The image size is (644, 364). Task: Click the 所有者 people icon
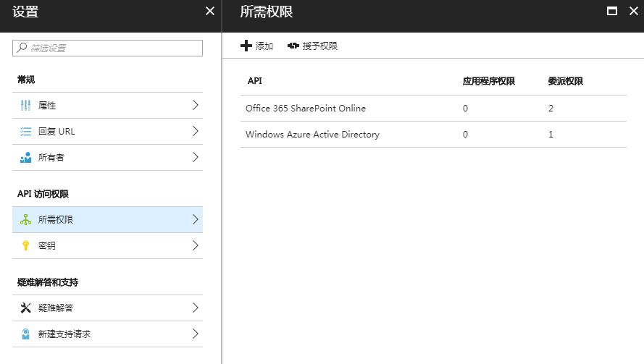point(25,158)
